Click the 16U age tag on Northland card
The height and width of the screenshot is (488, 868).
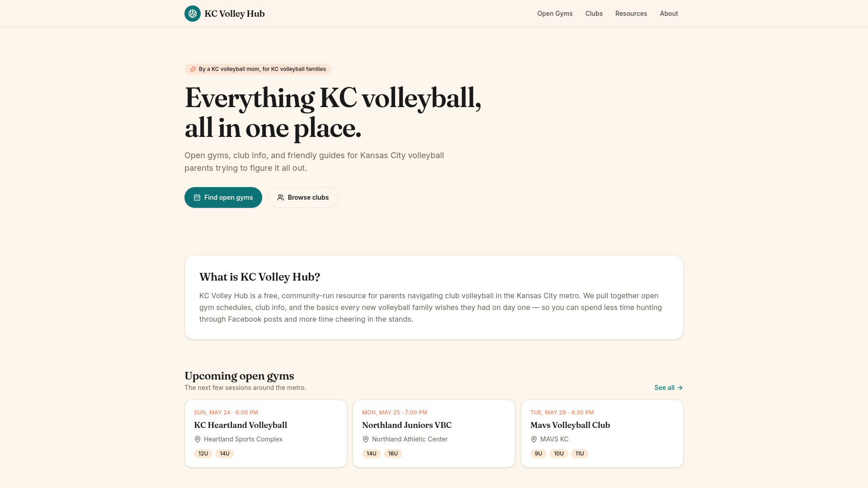coord(393,454)
